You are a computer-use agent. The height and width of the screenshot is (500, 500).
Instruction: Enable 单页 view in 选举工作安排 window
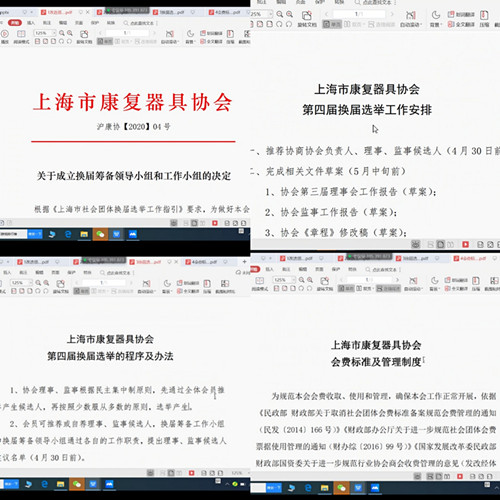[x=332, y=24]
